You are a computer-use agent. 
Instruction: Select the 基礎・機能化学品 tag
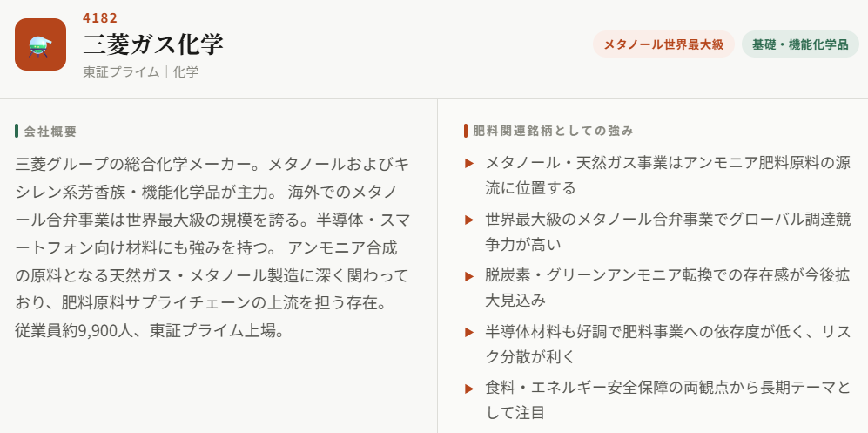[x=800, y=44]
